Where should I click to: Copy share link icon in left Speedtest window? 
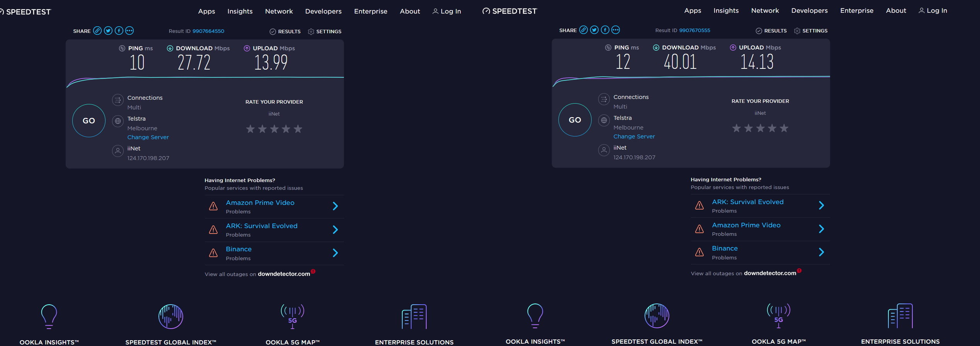click(x=97, y=31)
